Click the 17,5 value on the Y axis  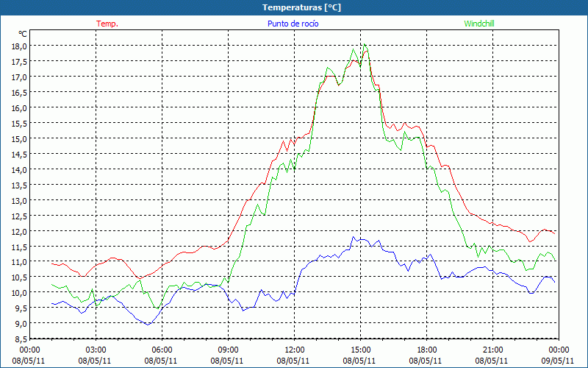(x=19, y=62)
